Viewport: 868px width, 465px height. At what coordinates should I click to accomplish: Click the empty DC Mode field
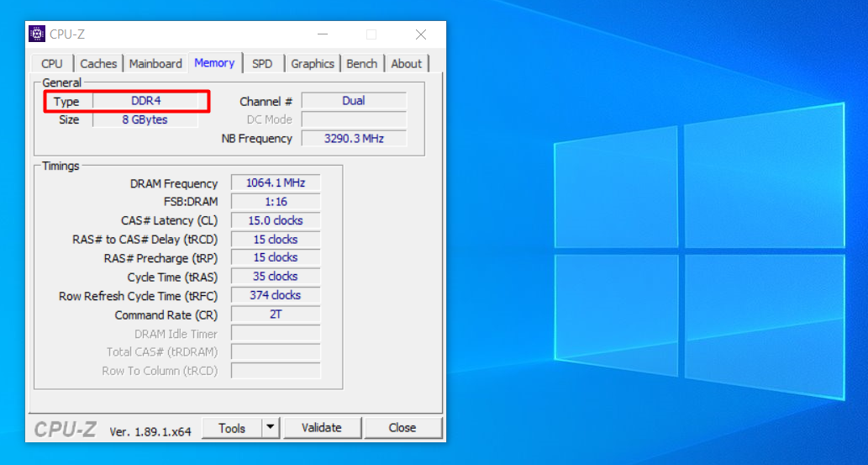354,119
